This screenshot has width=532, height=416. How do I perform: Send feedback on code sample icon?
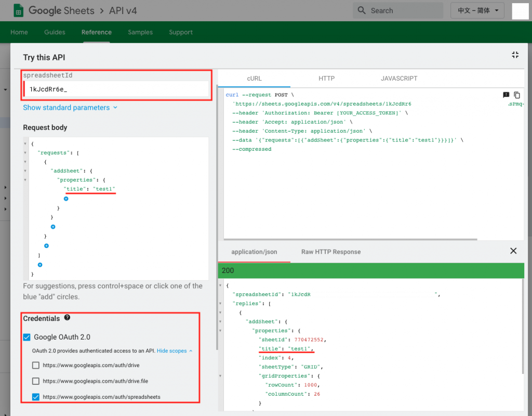pos(506,95)
